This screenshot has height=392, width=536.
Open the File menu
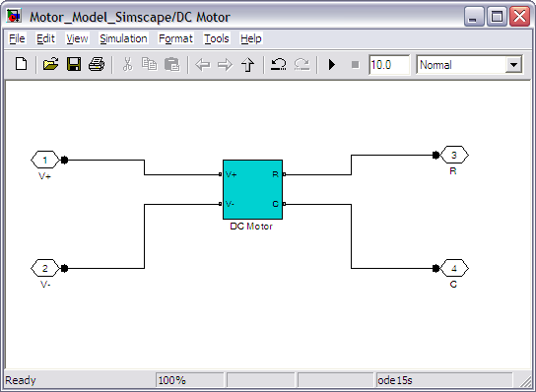pyautogui.click(x=17, y=38)
